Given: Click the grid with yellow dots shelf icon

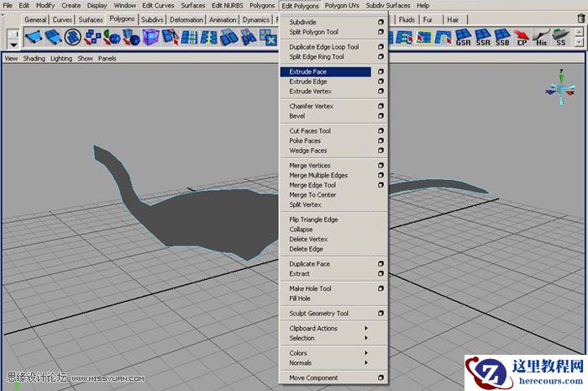Looking at the screenshot, I should tap(209, 38).
